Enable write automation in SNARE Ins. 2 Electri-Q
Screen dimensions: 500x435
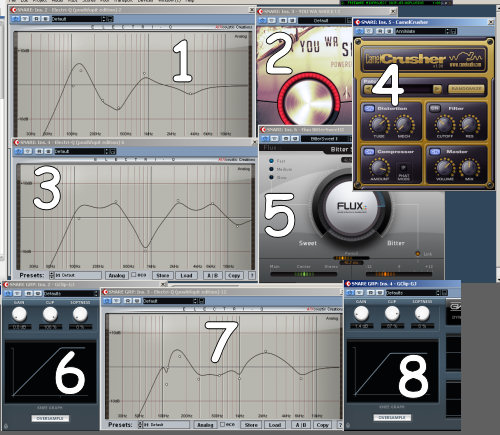point(45,19)
